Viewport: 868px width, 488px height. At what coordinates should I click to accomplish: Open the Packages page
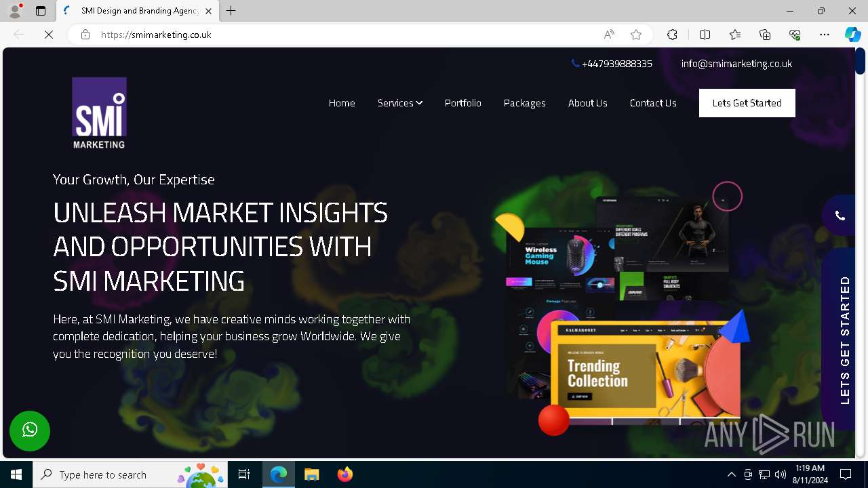(x=525, y=103)
